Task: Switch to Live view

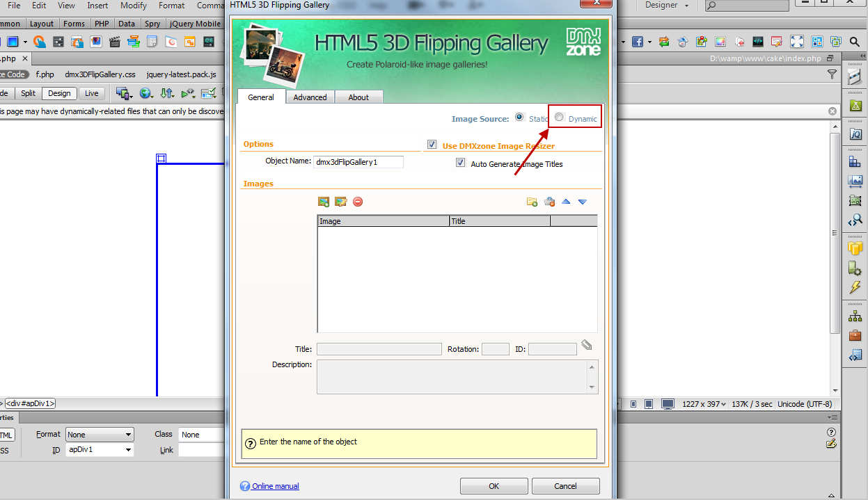Action: 91,93
